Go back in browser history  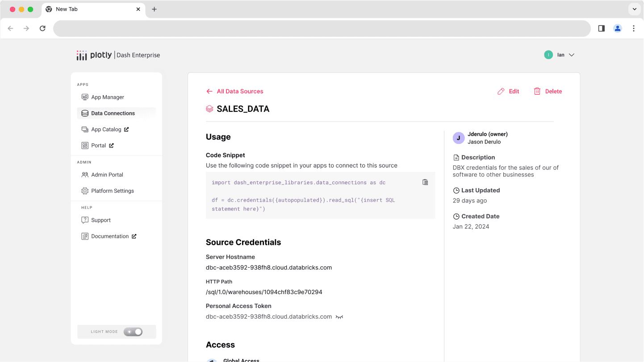tap(11, 28)
